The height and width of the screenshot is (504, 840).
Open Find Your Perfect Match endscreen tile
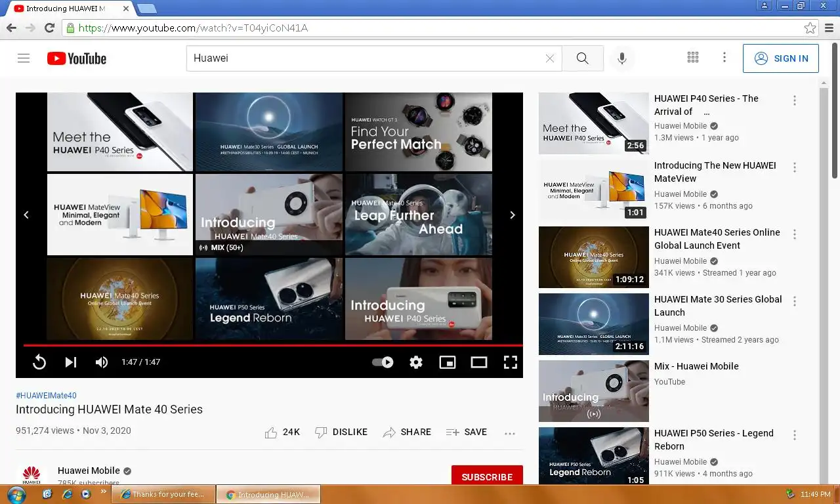419,132
